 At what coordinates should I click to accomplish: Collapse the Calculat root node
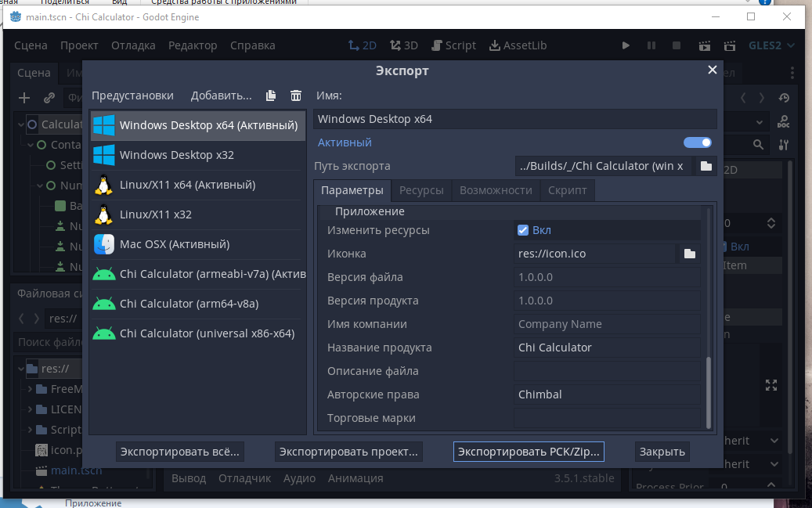click(20, 124)
